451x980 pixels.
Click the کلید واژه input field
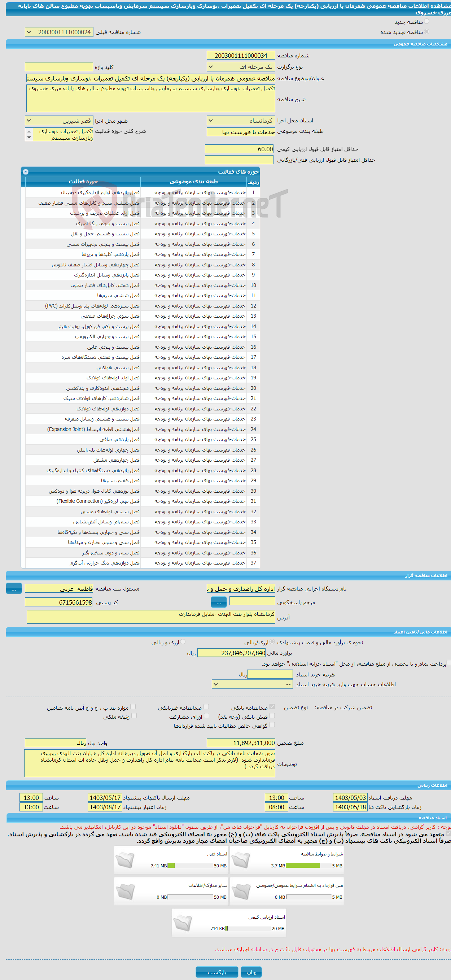[x=59, y=67]
